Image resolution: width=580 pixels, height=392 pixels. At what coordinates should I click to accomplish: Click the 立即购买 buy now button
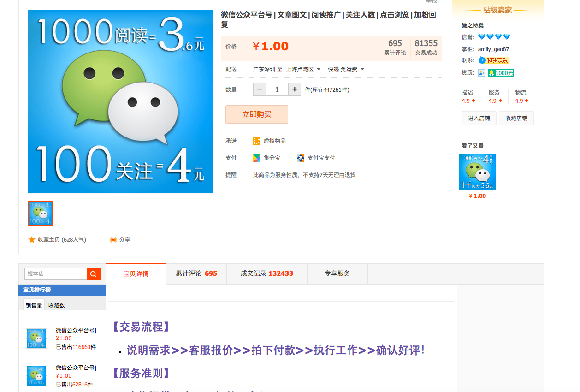click(x=257, y=114)
